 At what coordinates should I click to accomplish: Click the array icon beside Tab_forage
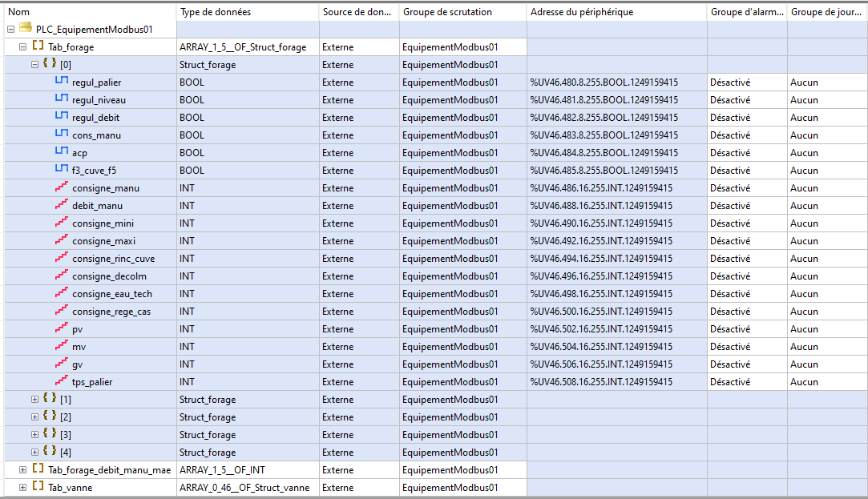coord(38,46)
